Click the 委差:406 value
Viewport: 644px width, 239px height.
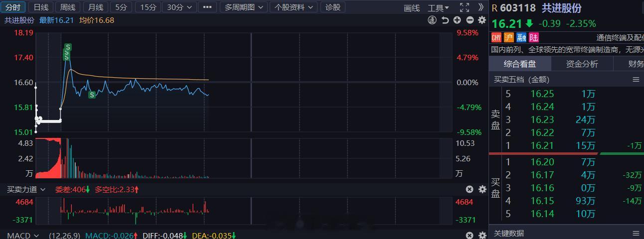point(72,189)
